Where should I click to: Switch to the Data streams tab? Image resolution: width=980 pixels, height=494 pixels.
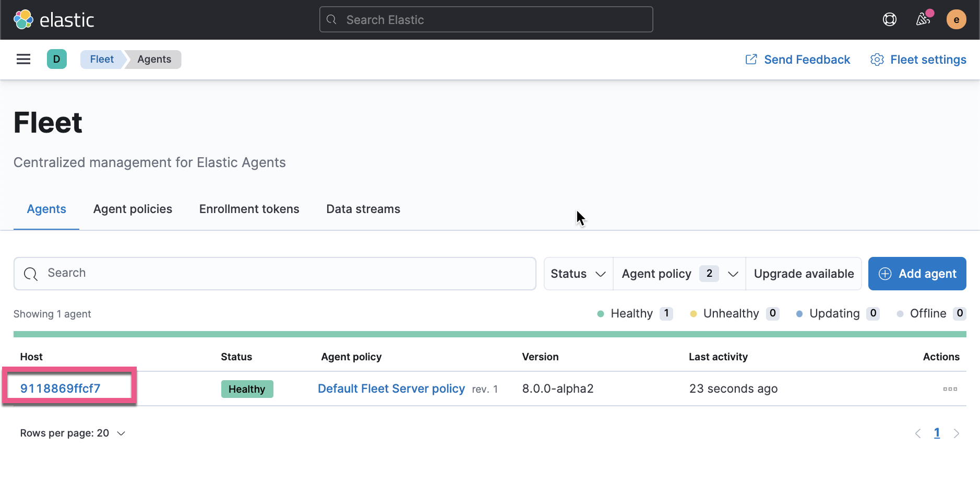363,209
